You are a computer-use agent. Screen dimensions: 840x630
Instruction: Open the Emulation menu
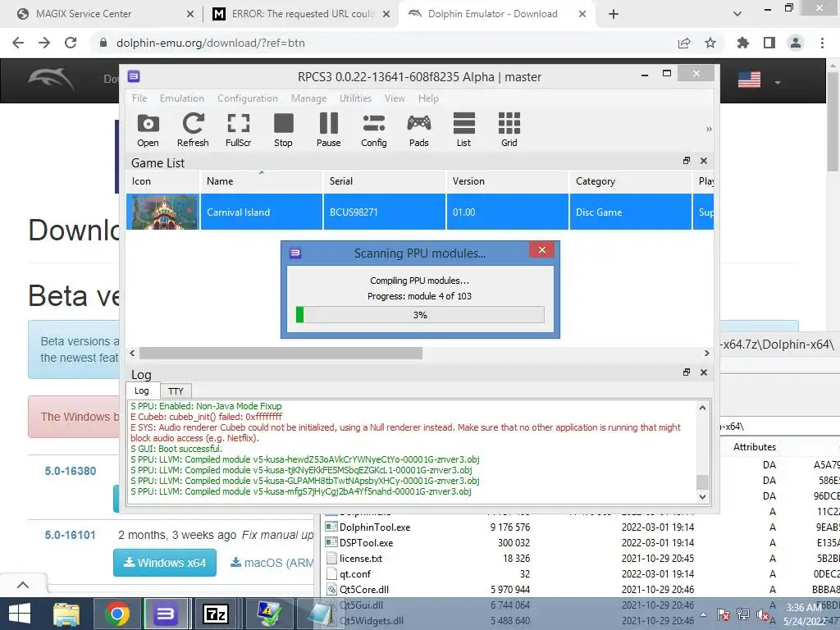[181, 98]
